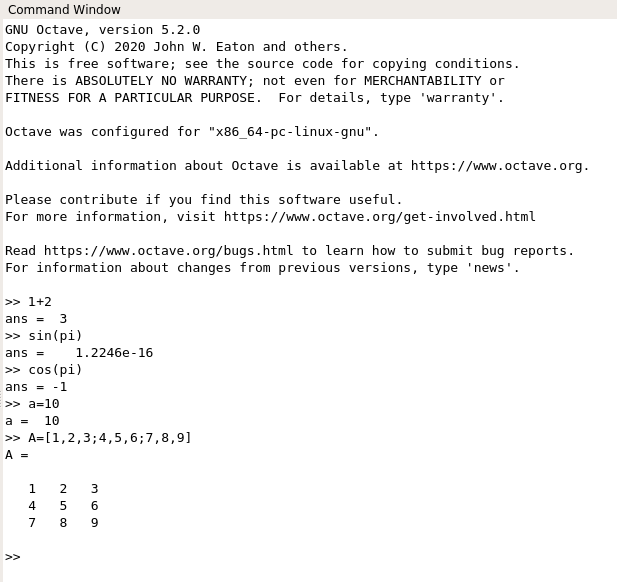Click the Command Window title bar
Image resolution: width=617 pixels, height=582 pixels.
[308, 9]
